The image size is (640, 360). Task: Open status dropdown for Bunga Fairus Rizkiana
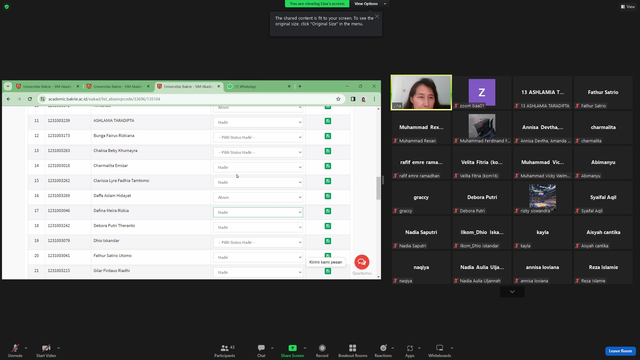point(258,137)
